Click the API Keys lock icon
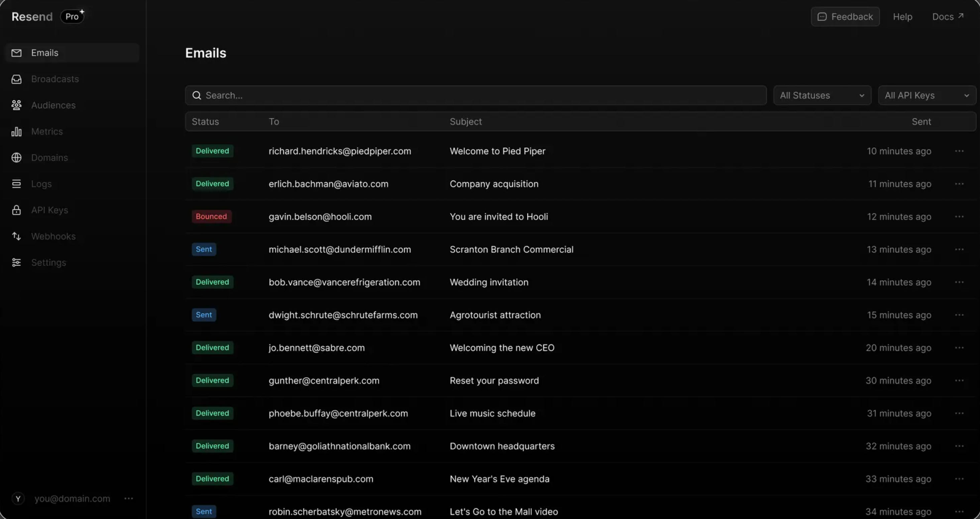Image resolution: width=980 pixels, height=519 pixels. click(16, 210)
